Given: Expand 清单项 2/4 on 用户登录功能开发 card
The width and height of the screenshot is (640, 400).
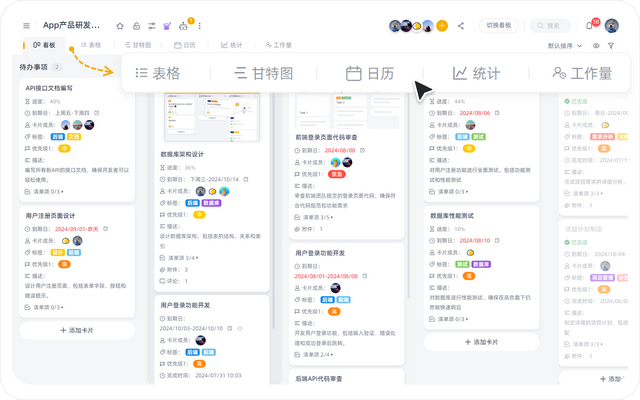Looking at the screenshot, I should [x=314, y=355].
